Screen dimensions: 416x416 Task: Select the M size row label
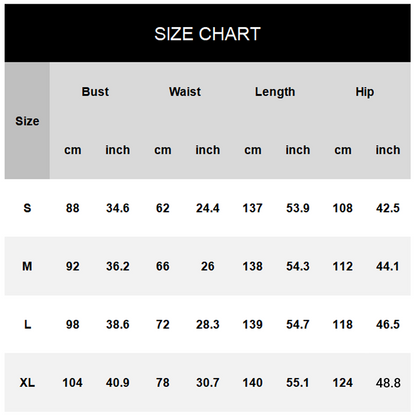coord(27,266)
